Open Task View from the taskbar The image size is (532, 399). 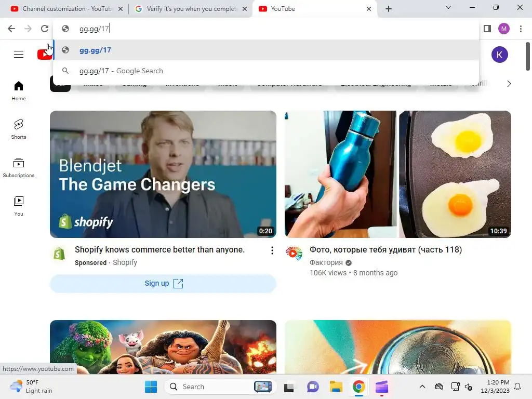tap(289, 387)
